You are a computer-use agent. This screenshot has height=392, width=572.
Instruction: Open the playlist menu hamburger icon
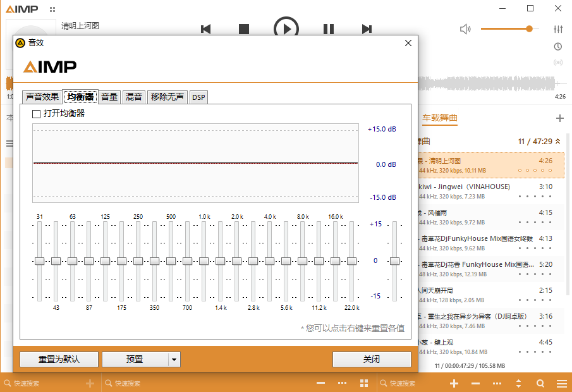point(561,383)
